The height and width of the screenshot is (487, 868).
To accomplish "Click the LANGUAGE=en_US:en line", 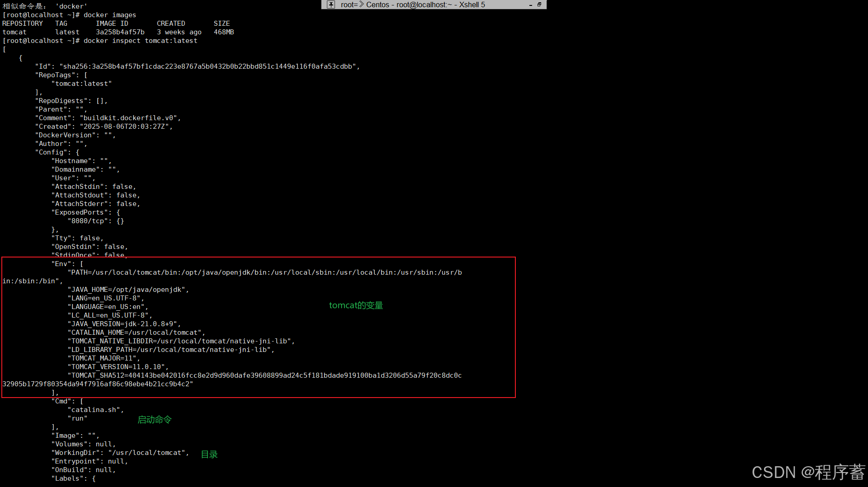I will pos(108,307).
